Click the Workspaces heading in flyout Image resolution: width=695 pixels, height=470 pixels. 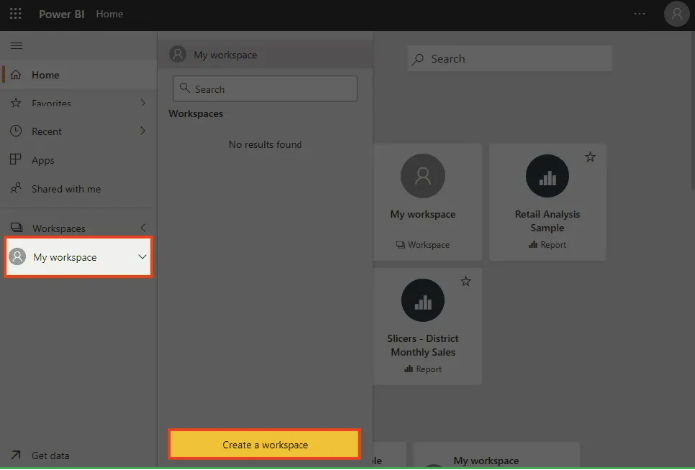pos(195,114)
